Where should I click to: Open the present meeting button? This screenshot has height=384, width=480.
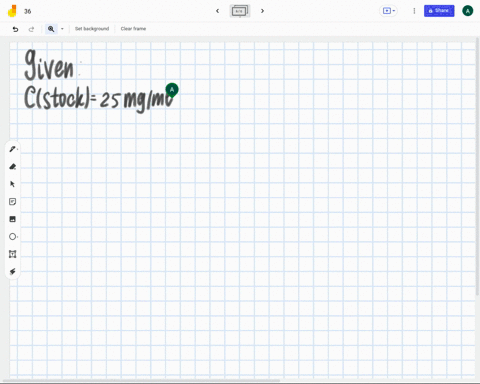click(388, 11)
